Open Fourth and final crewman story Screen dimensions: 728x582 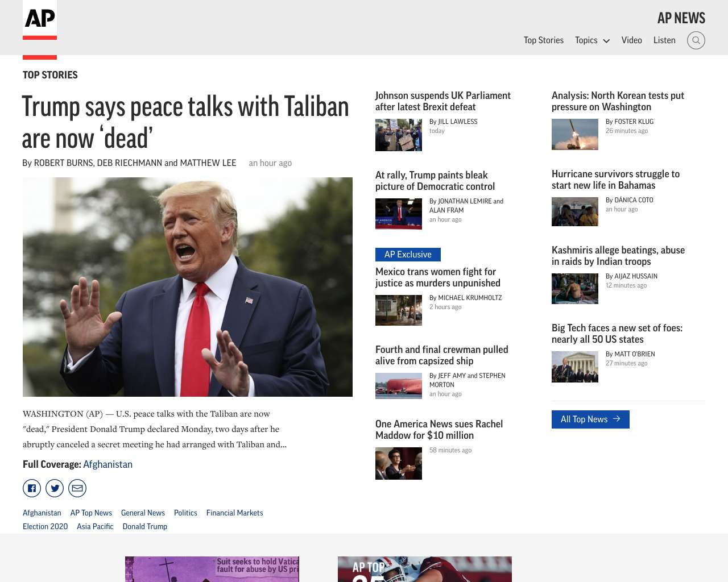tap(442, 355)
